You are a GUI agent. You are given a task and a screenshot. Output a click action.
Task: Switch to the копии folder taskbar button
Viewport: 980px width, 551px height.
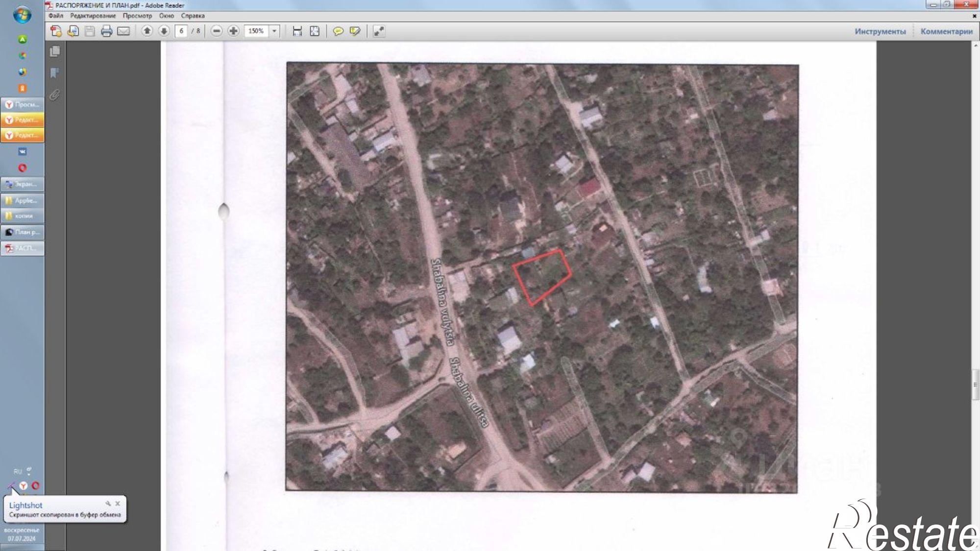[22, 216]
